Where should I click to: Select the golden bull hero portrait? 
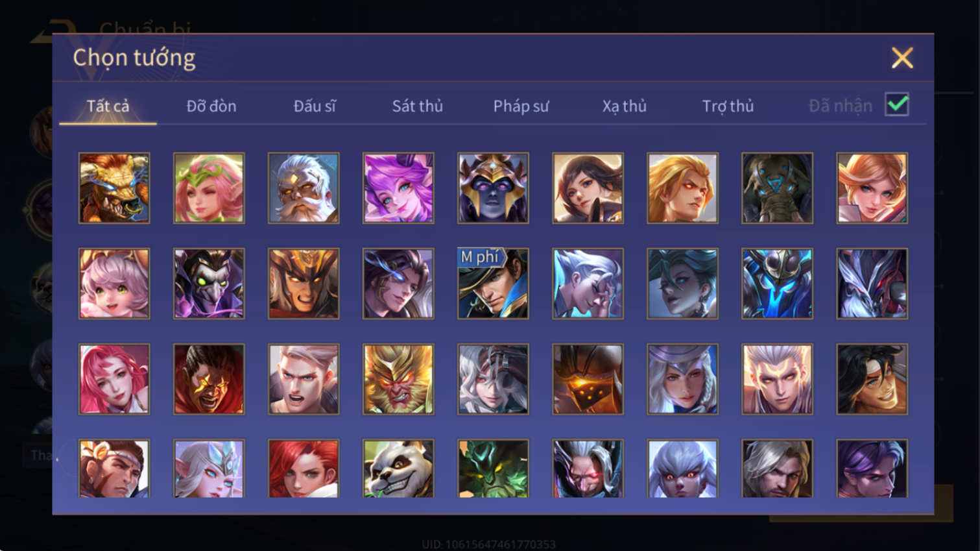114,188
